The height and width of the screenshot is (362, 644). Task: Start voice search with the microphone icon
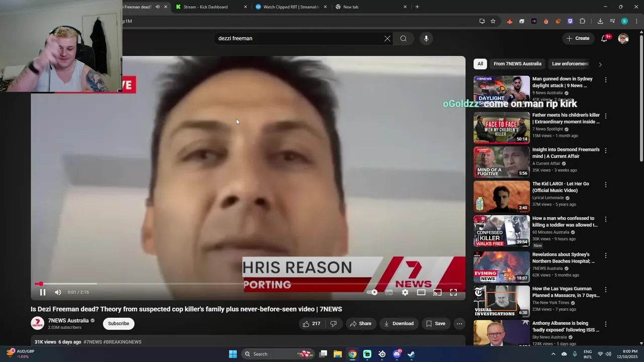(x=426, y=38)
